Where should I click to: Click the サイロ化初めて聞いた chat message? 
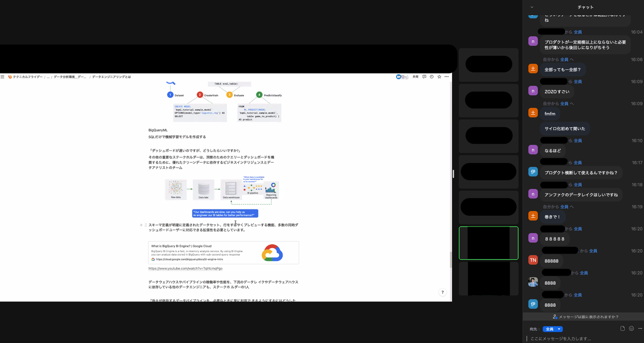coord(565,129)
